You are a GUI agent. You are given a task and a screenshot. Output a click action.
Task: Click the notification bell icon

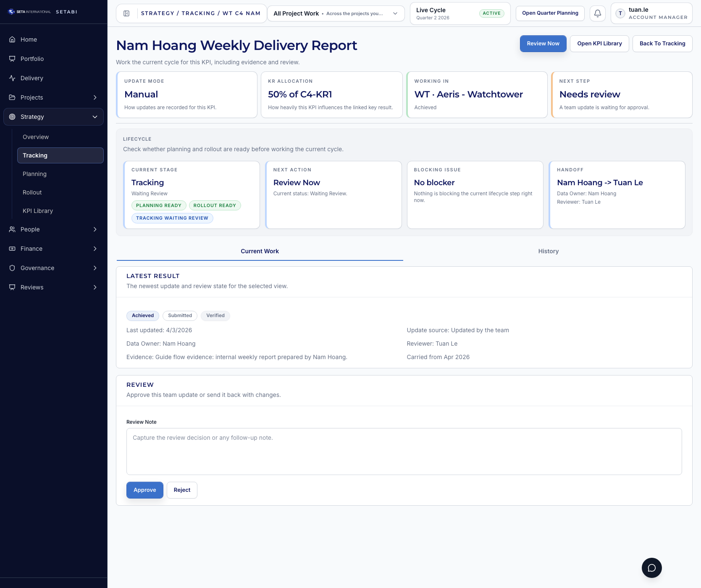pyautogui.click(x=597, y=13)
